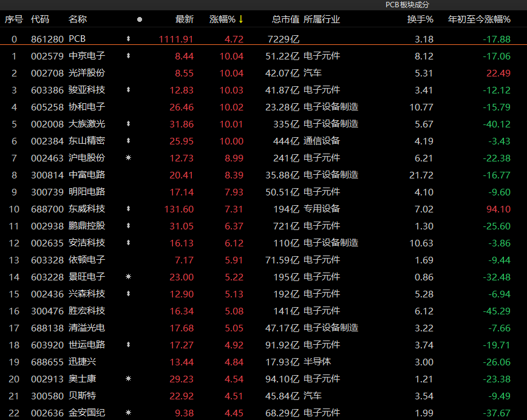Click the marker icon beside 中京电子
Screen dimensions: 527x420
[x=128, y=56]
